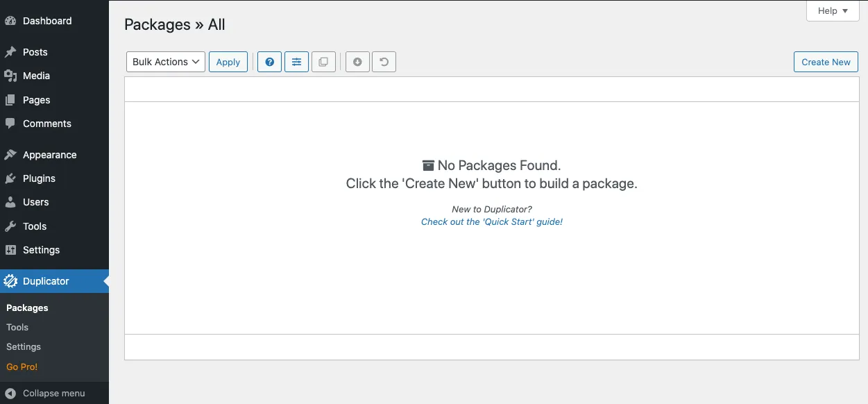This screenshot has height=404, width=868.
Task: Click the templates copy toolbar icon
Action: point(323,62)
